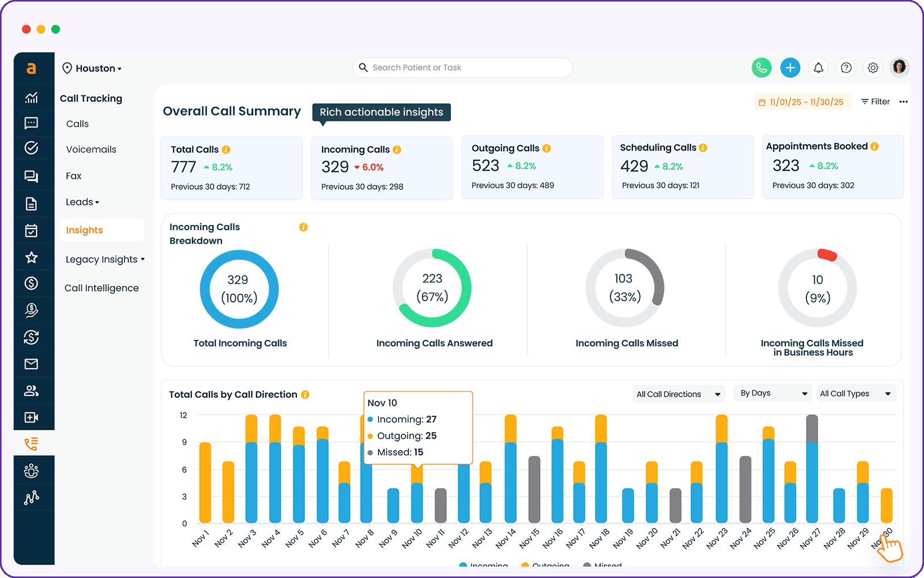Image resolution: width=924 pixels, height=578 pixels.
Task: Select the star reviews icon
Action: (32, 257)
